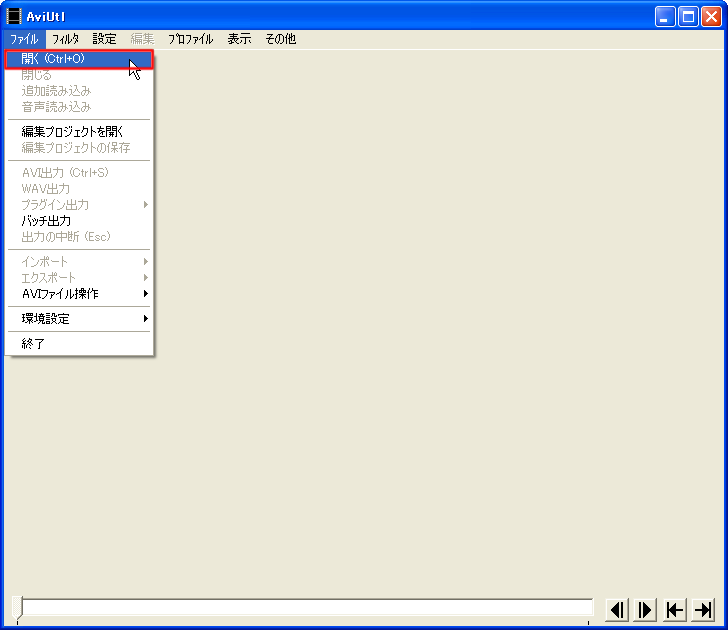This screenshot has width=728, height=630.
Task: Click the previous frame button
Action: (x=617, y=609)
